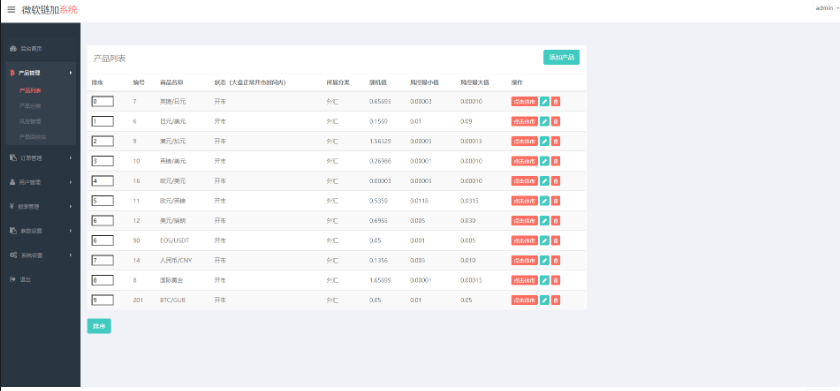Delete product number 16 via trash icon
The image size is (840, 391).
tap(556, 181)
